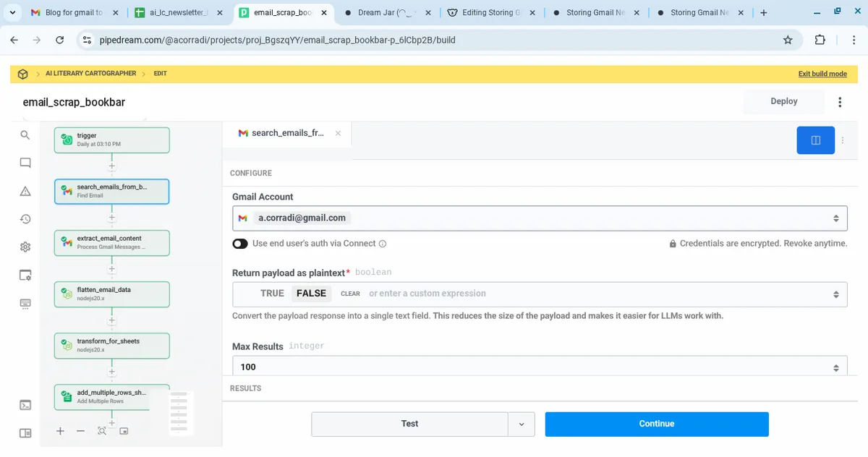
Task: Open the search icon in left sidebar
Action: pyautogui.click(x=25, y=135)
